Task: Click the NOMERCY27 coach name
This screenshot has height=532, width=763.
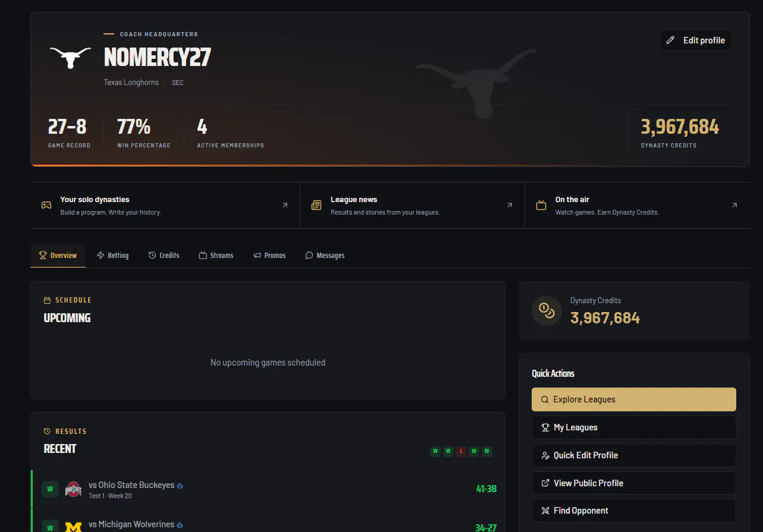Action: (x=158, y=58)
